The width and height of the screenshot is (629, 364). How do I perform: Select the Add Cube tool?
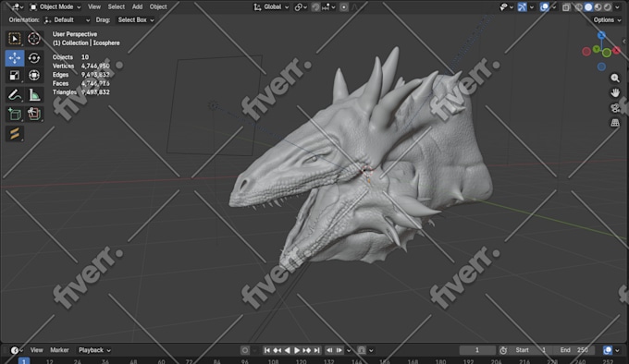click(x=15, y=115)
